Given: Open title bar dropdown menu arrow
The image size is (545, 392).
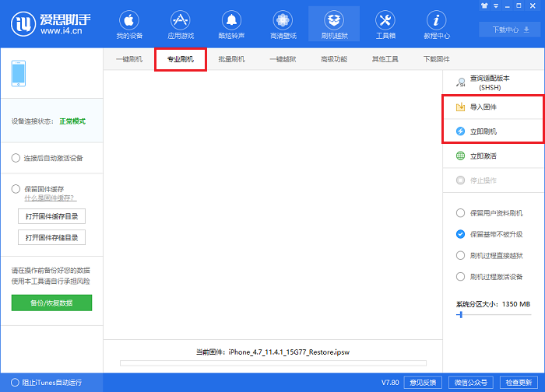Looking at the screenshot, I should click(496, 6).
